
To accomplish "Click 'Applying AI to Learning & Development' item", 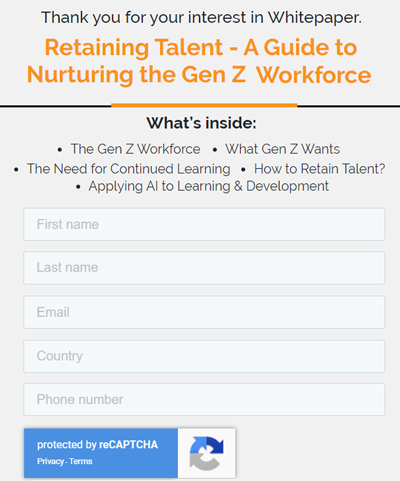I will [x=209, y=186].
